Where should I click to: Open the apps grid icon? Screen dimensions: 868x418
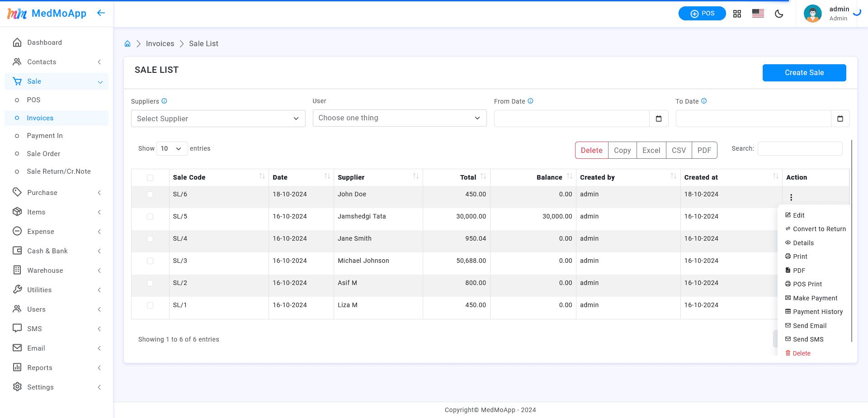(x=737, y=14)
